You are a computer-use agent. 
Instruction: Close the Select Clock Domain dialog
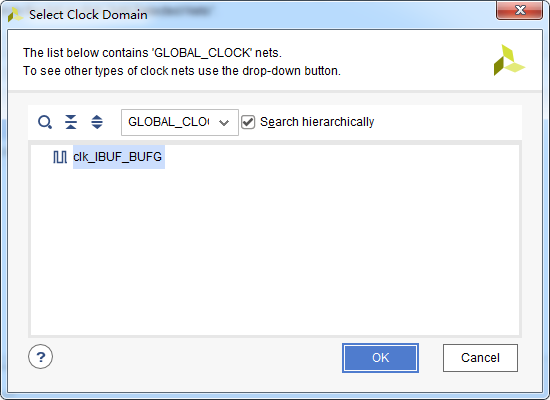(x=519, y=10)
